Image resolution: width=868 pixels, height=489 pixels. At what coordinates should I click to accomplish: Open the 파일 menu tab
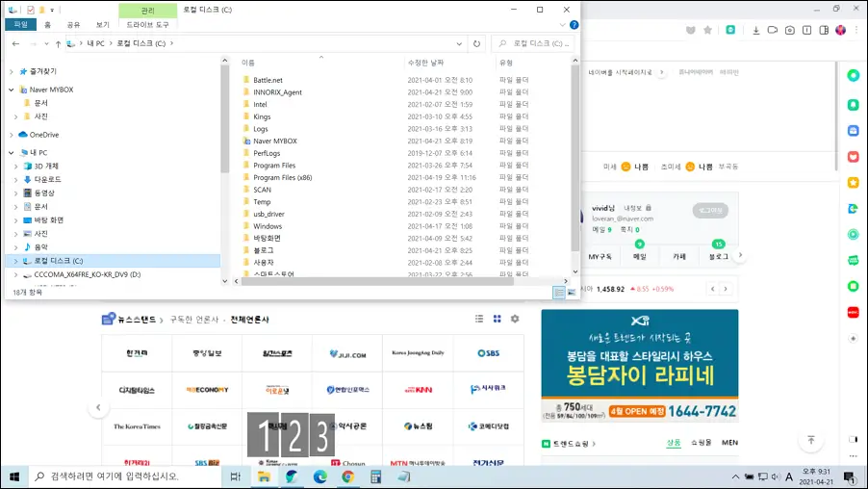19,25
